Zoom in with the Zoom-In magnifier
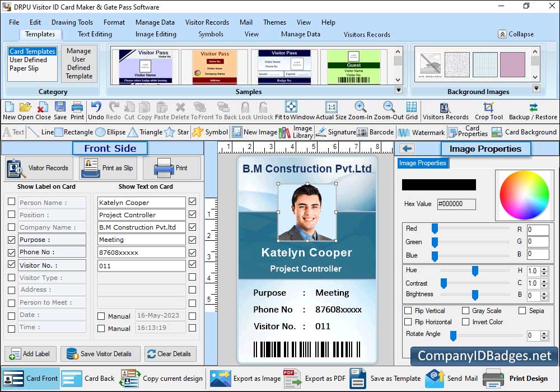The image size is (560, 392). pos(360,107)
